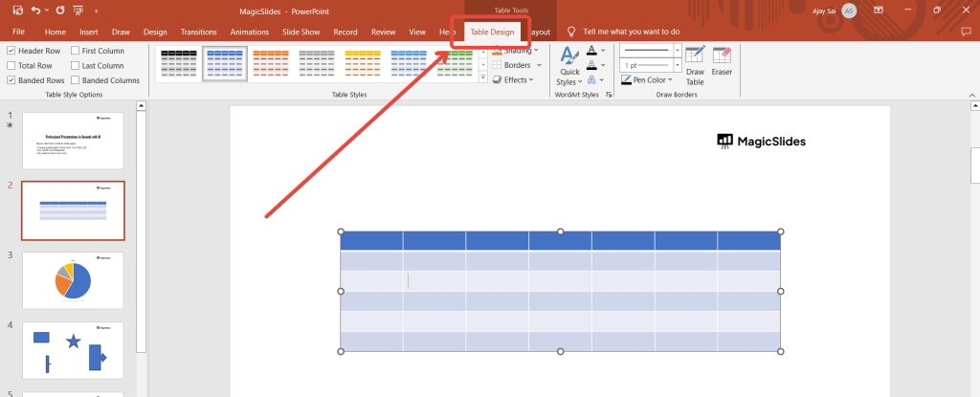The image size is (980, 397).
Task: Open the Undo history dropdown arrow
Action: tap(47, 11)
